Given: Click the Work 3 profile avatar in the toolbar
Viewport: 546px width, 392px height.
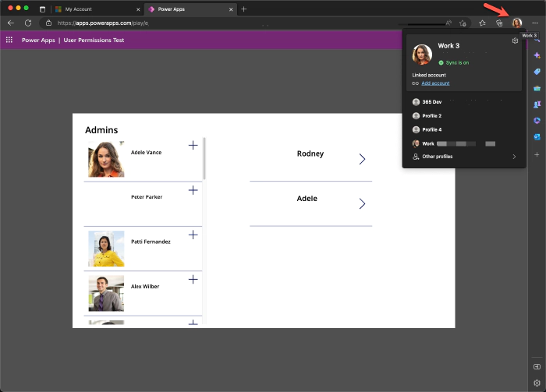Looking at the screenshot, I should coord(516,23).
